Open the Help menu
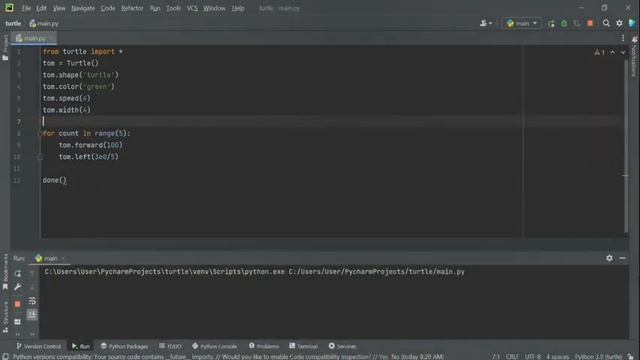The image size is (640, 360). pyautogui.click(x=238, y=8)
